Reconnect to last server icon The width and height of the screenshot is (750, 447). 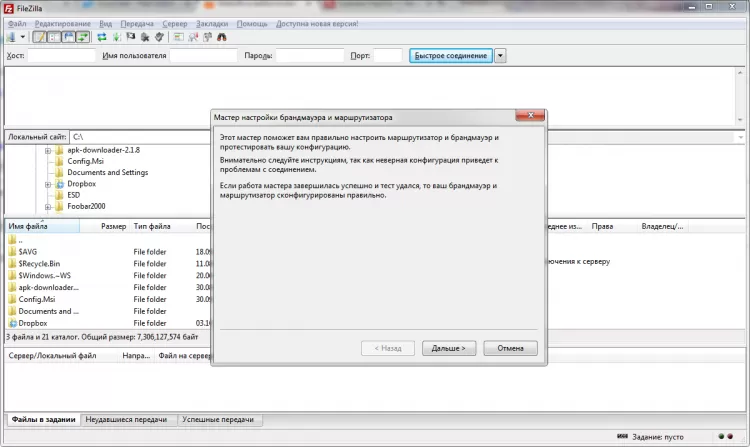coord(159,37)
